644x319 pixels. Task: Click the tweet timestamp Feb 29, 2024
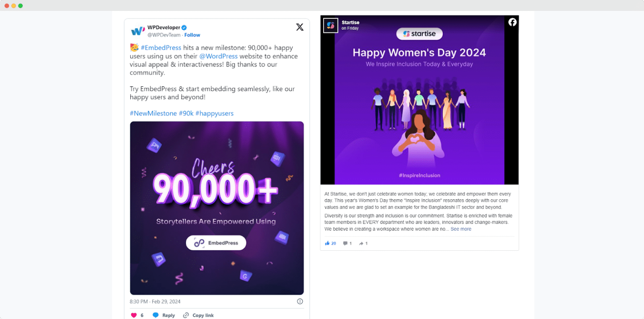(x=155, y=301)
